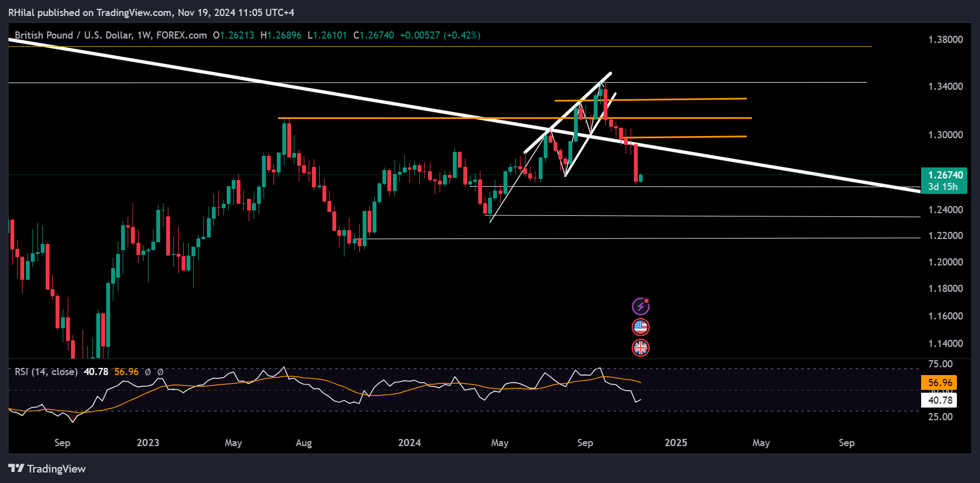Screen dimensions: 980x483
Task: Click the purple lightning event icon
Action: pyautogui.click(x=640, y=306)
